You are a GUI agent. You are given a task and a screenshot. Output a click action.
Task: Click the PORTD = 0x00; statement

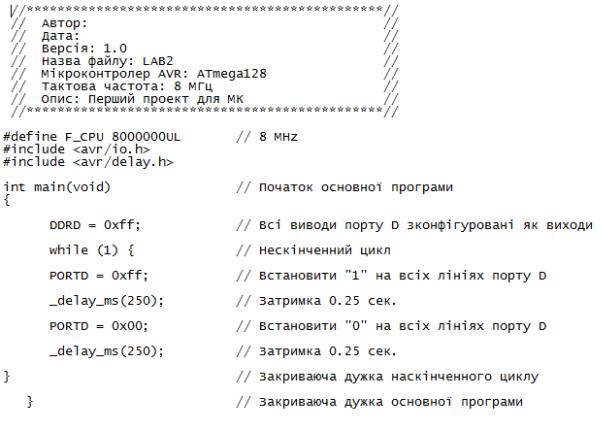(99, 326)
